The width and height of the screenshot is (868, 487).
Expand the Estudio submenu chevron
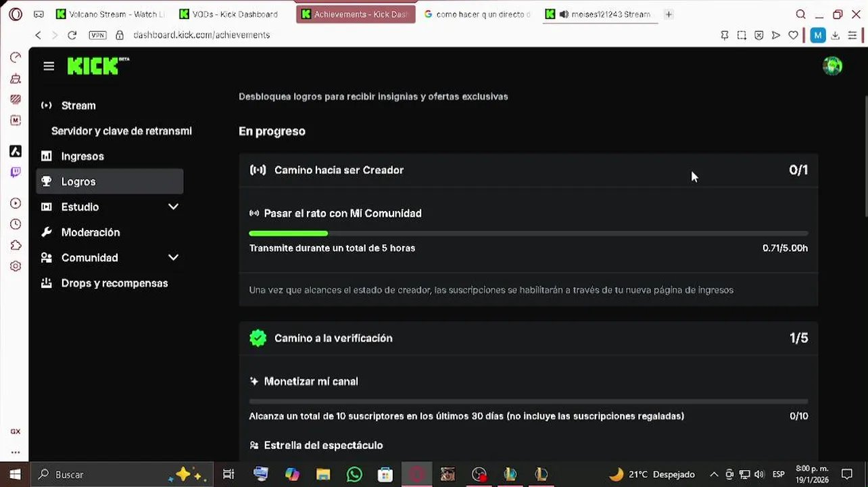point(173,207)
